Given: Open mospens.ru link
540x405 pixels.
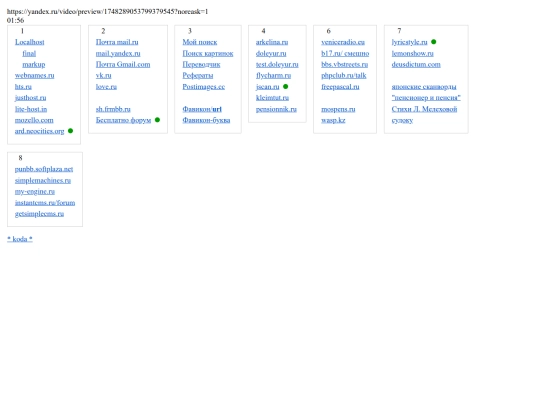Looking at the screenshot, I should [338, 109].
